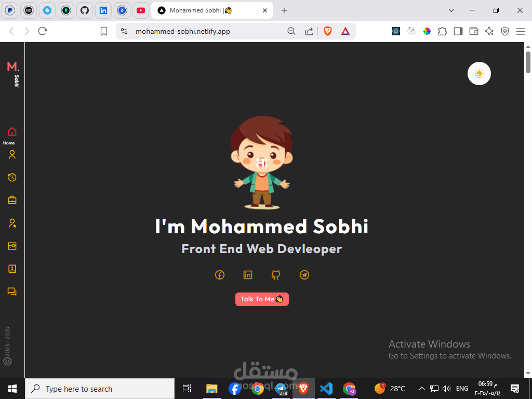Viewport: 532px width, 399px height.
Task: Open the color wheel picker extension
Action: click(427, 31)
